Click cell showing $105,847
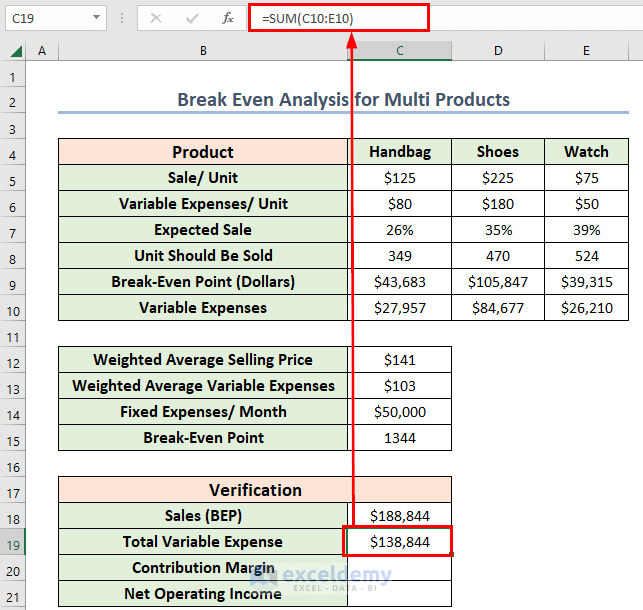643x610 pixels. [498, 282]
